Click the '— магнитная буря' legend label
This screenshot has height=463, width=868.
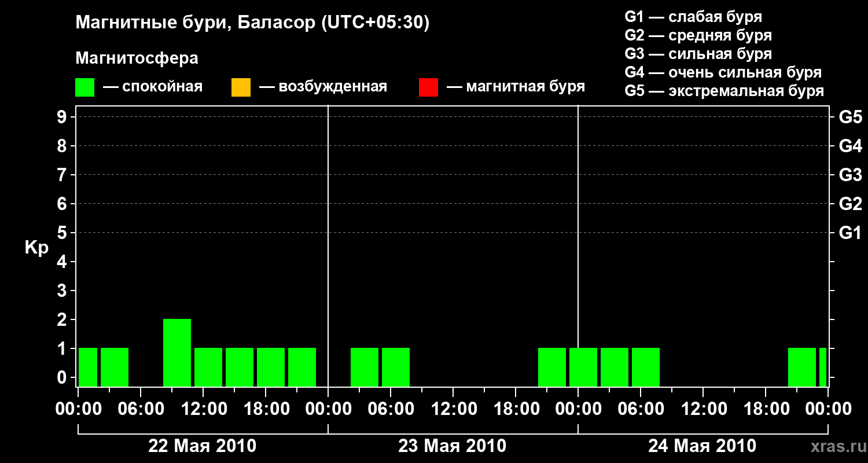pyautogui.click(x=516, y=87)
